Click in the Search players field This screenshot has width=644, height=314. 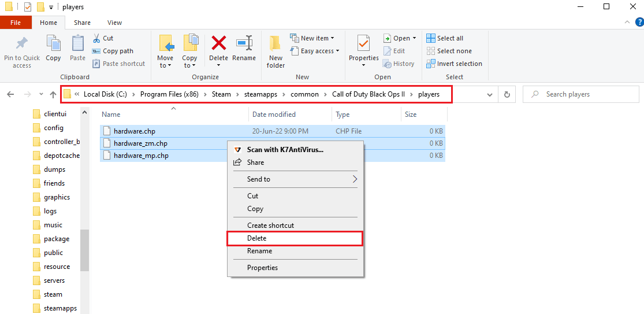580,94
